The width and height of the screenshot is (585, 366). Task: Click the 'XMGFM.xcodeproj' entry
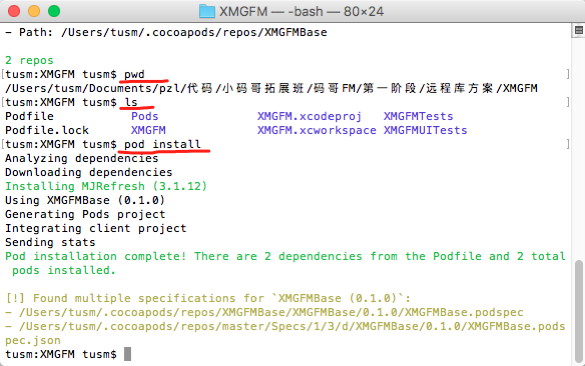309,116
